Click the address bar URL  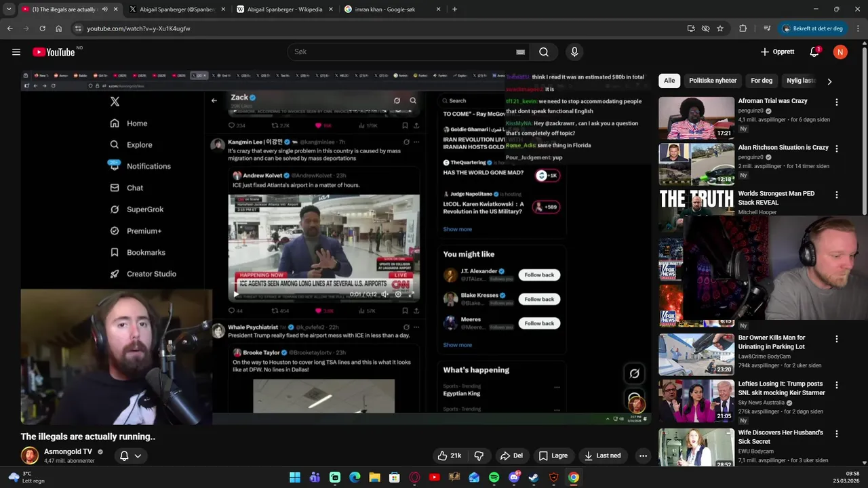tap(138, 28)
